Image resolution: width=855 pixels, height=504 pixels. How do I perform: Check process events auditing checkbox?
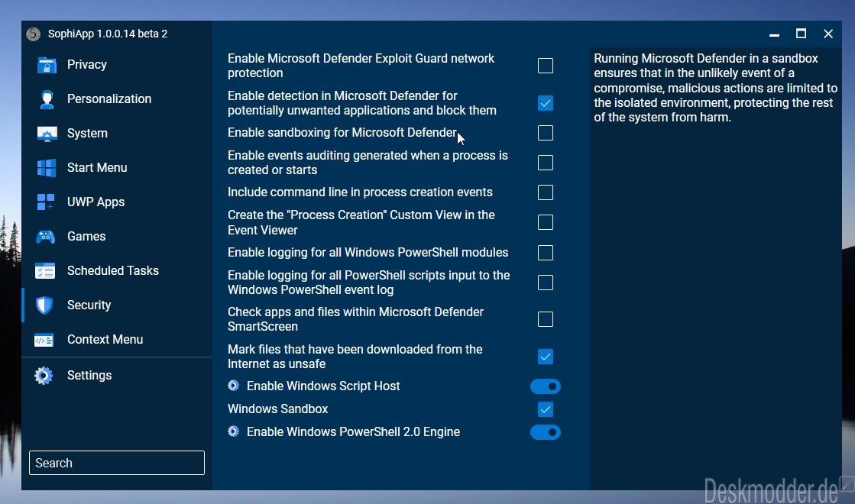[x=546, y=163]
